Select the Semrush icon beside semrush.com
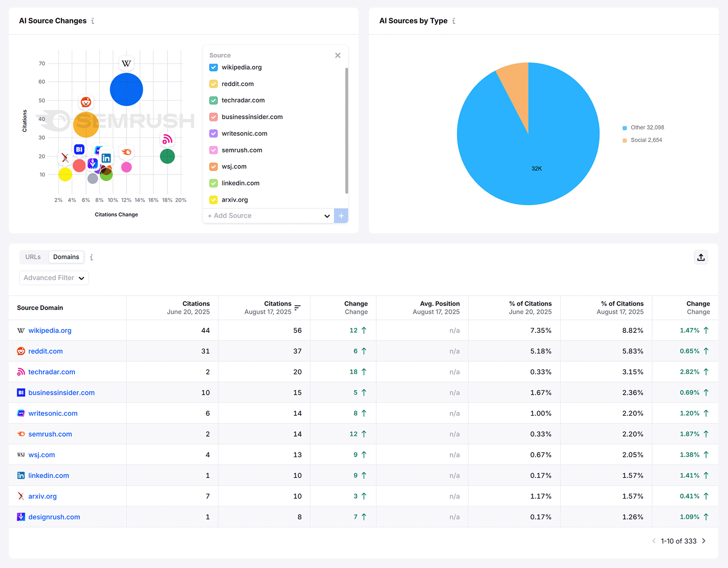The width and height of the screenshot is (728, 568). (21, 434)
